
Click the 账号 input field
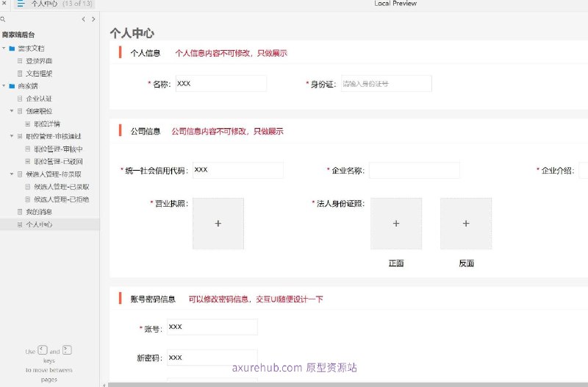click(212, 327)
